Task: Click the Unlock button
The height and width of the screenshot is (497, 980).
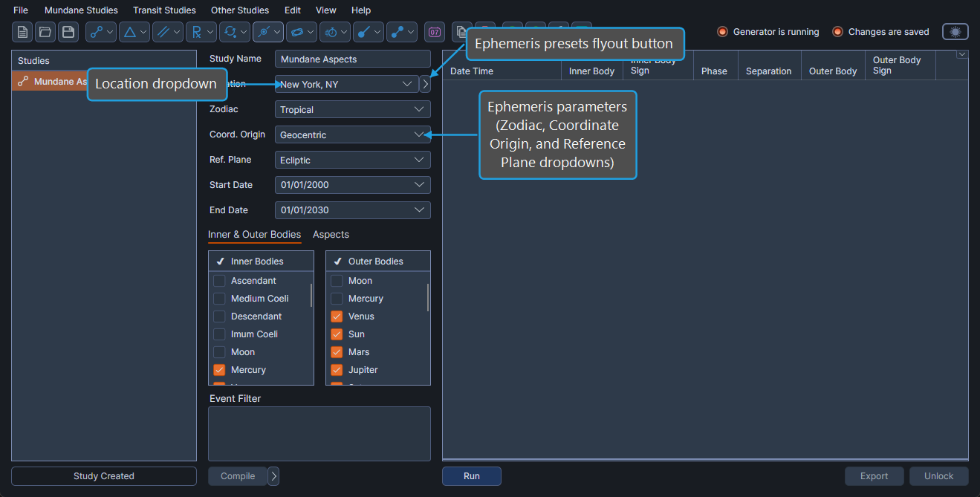Action: click(939, 476)
